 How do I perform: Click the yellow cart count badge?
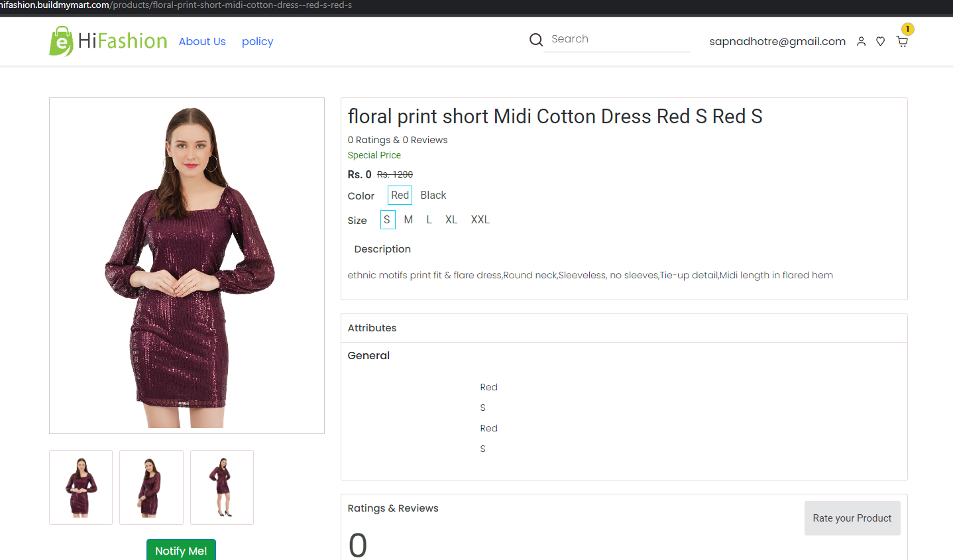coord(907,29)
